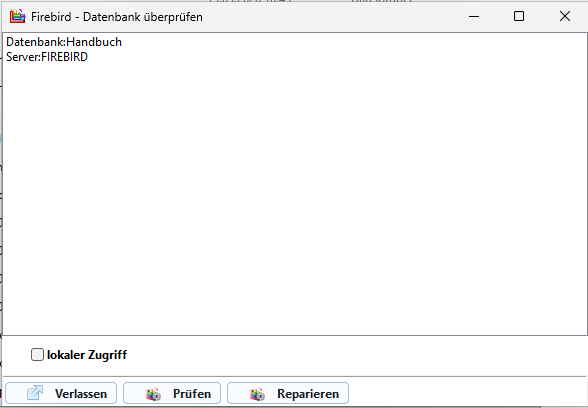The image size is (588, 408).
Task: Start database check with Prüfen button
Action: [172, 393]
